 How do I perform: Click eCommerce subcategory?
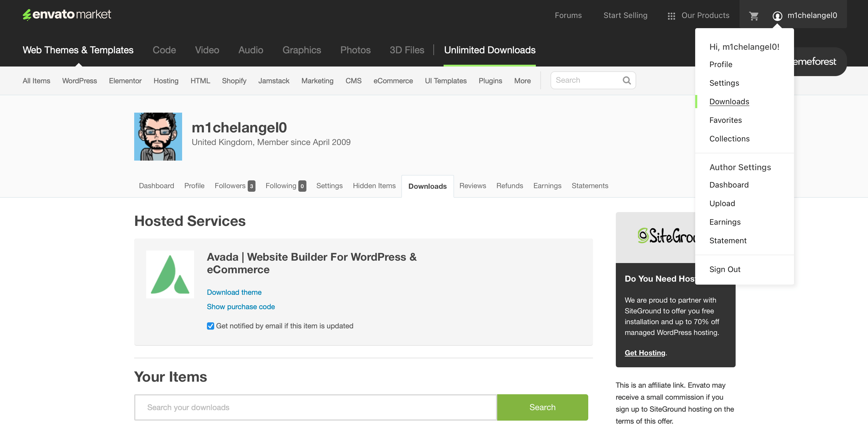[x=393, y=81]
